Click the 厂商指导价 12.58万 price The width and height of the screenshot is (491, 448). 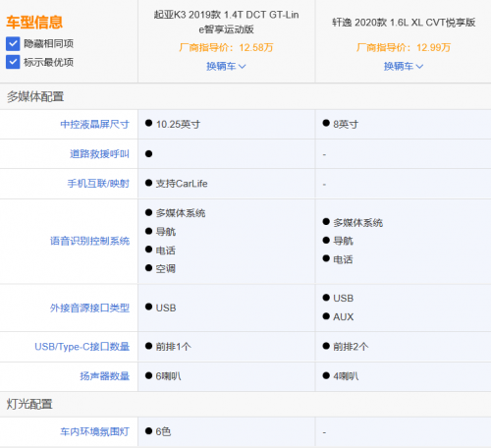tap(226, 48)
